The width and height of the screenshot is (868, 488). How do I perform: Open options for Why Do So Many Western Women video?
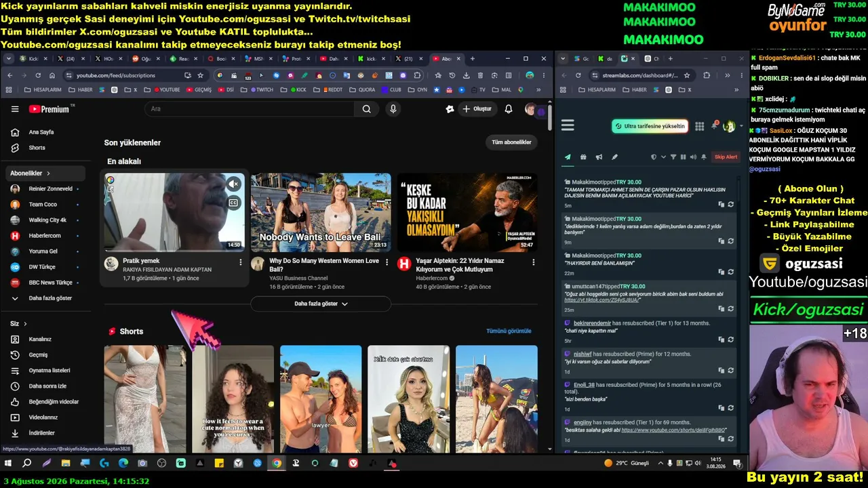[387, 262]
